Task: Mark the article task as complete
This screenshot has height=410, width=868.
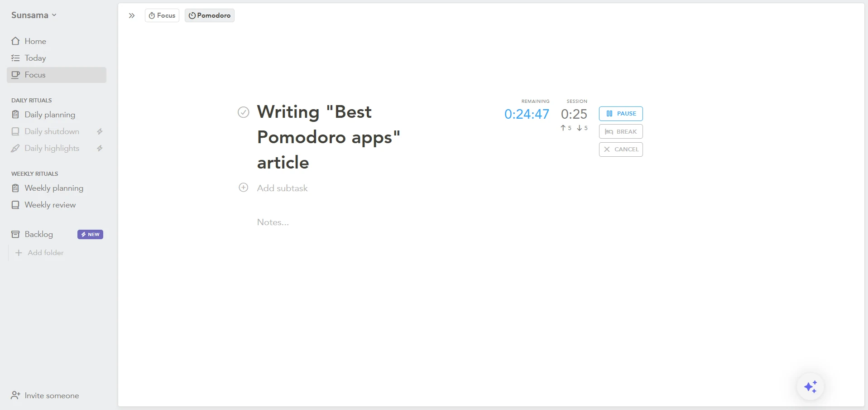Action: pos(244,112)
